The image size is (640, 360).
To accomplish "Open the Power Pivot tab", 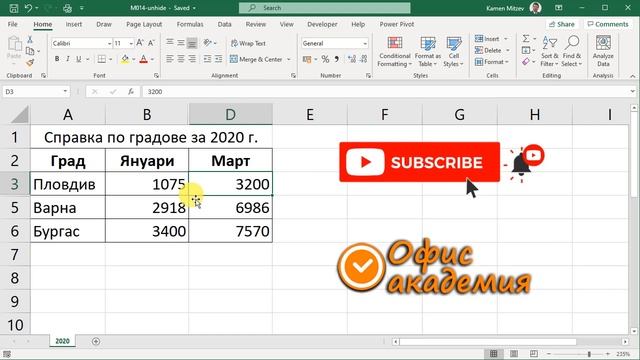I will coord(396,24).
